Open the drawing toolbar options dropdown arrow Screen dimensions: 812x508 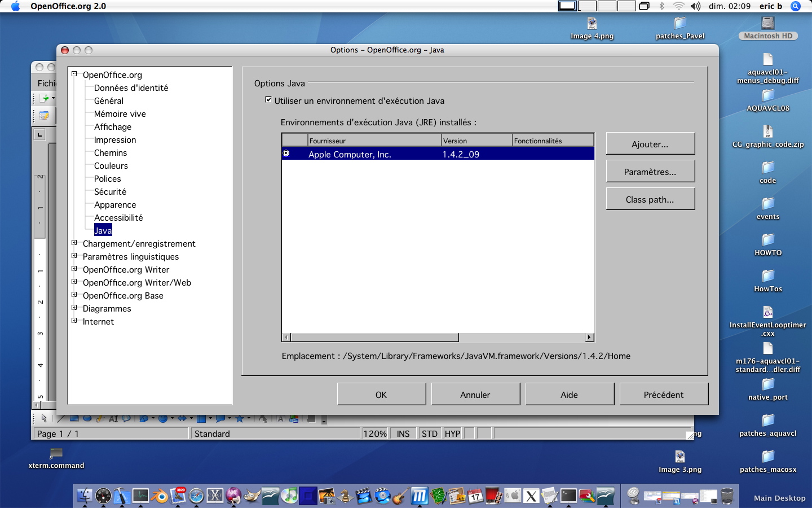click(x=324, y=421)
